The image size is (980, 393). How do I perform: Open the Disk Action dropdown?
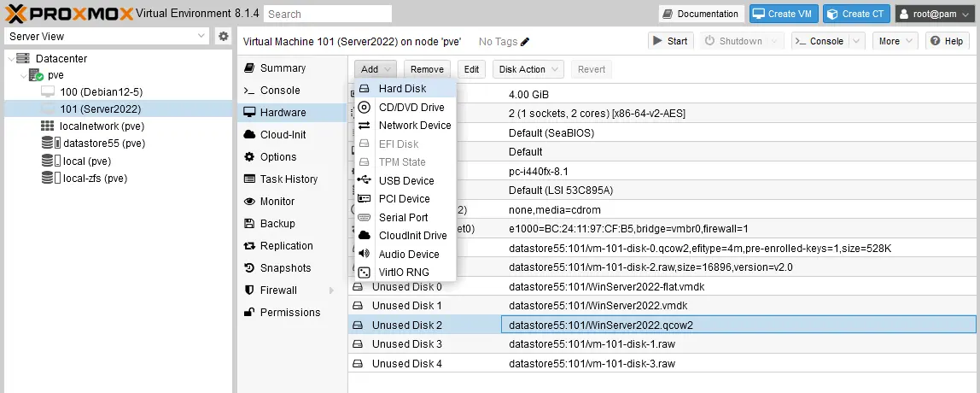pyautogui.click(x=528, y=69)
